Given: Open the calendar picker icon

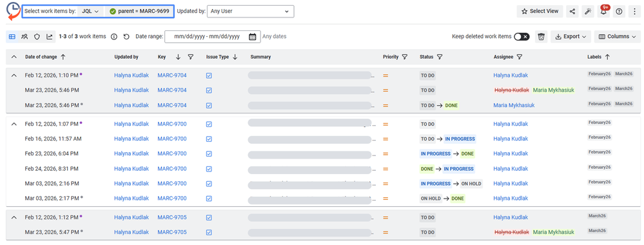Looking at the screenshot, I should (x=252, y=37).
